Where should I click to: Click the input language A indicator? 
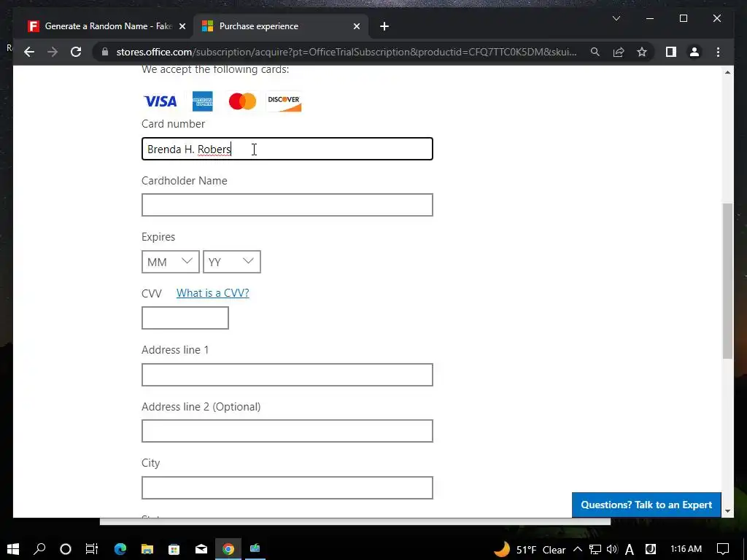click(630, 550)
